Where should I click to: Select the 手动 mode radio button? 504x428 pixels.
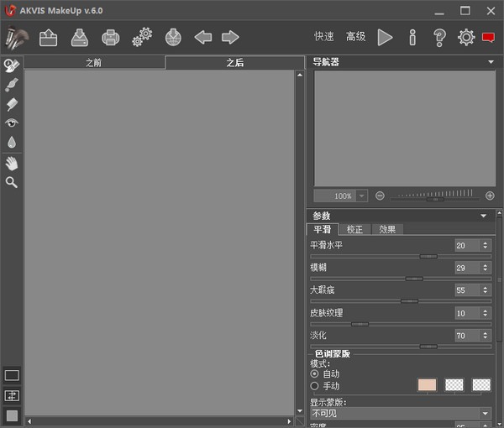point(315,386)
